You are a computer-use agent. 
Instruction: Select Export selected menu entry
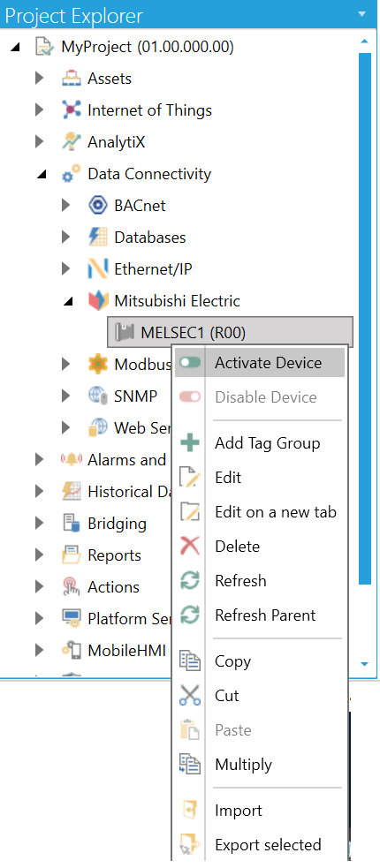268,845
